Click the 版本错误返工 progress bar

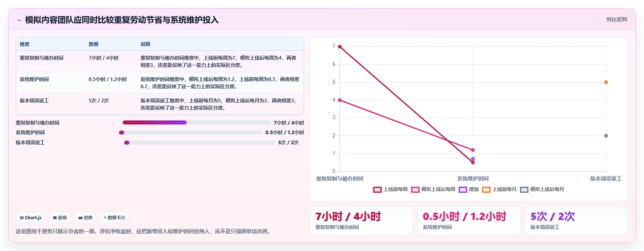click(x=200, y=143)
